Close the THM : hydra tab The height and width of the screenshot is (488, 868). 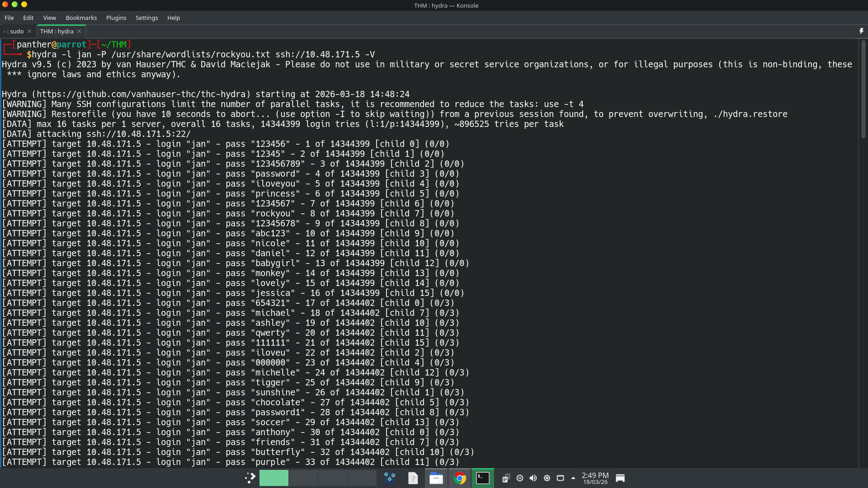pyautogui.click(x=79, y=31)
